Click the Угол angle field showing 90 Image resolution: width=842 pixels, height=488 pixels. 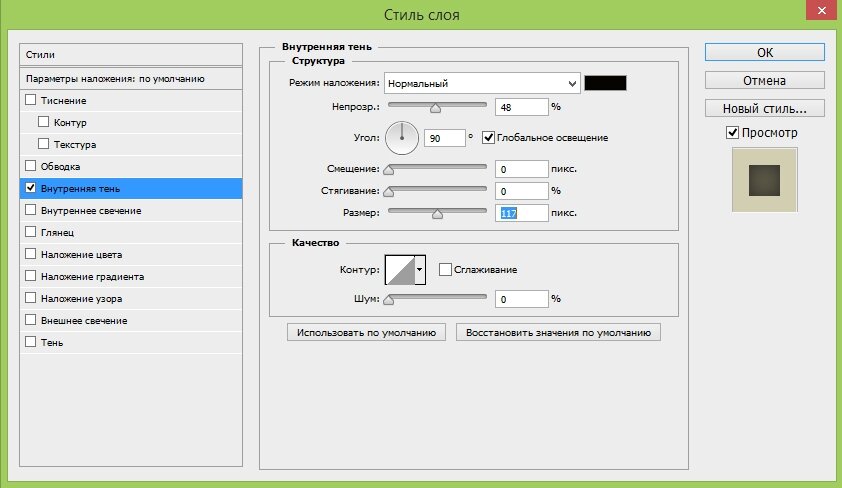tap(445, 138)
